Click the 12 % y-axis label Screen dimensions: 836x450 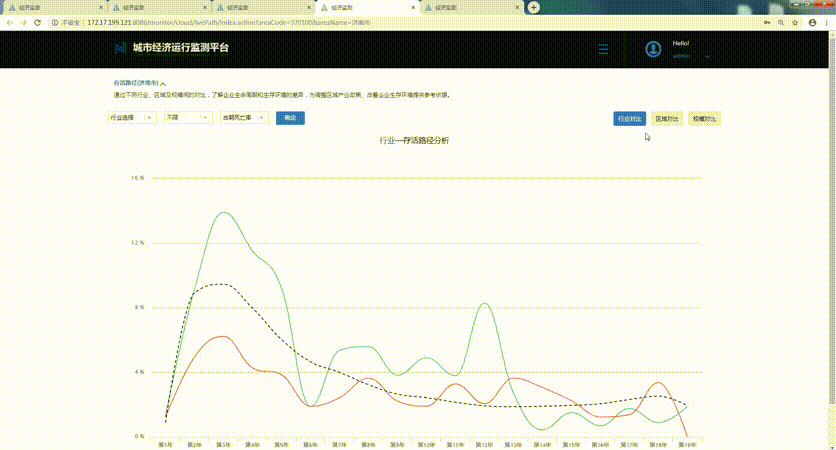[x=138, y=243]
